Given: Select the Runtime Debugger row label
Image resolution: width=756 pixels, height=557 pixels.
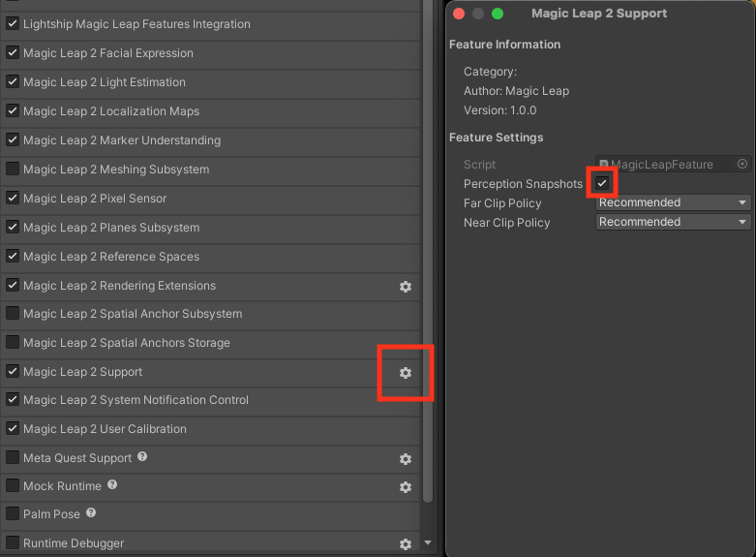Looking at the screenshot, I should tap(74, 543).
